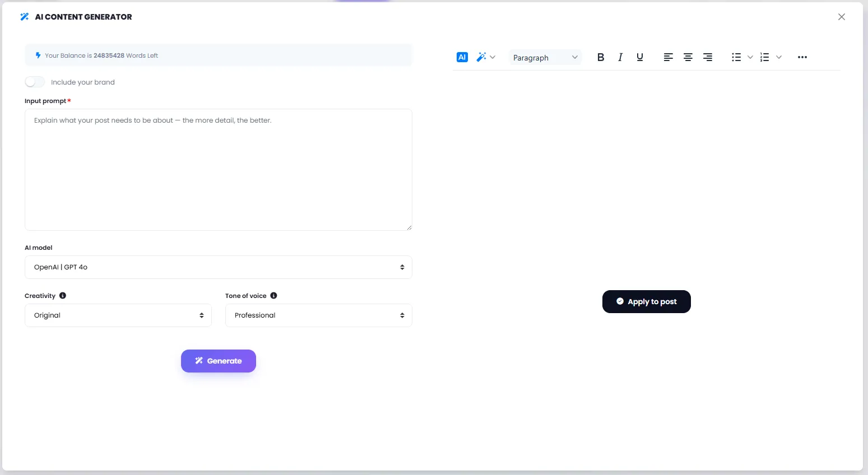The width and height of the screenshot is (868, 475).
Task: Insert a numbered list
Action: coord(764,57)
